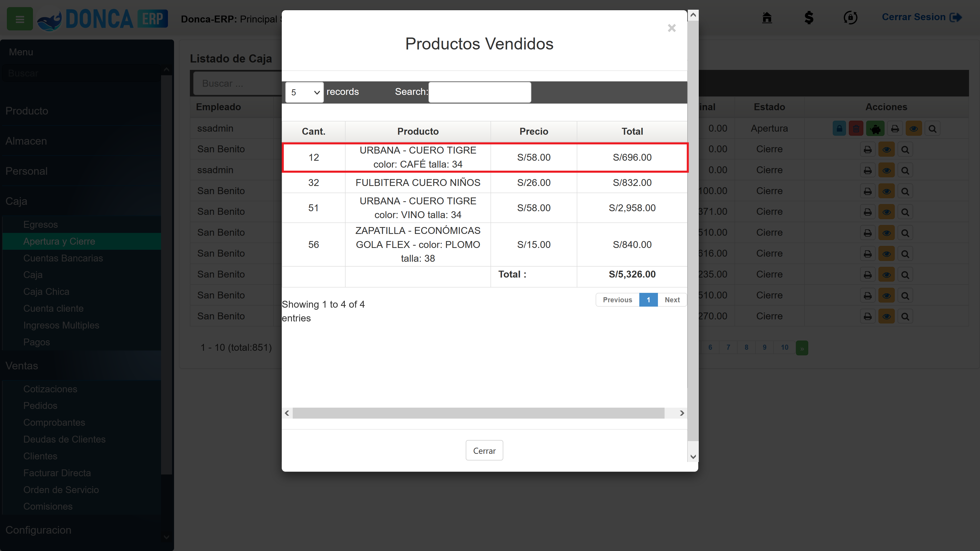The image size is (980, 551).
Task: Click the blue lock icon in Apertura row
Action: [839, 129]
